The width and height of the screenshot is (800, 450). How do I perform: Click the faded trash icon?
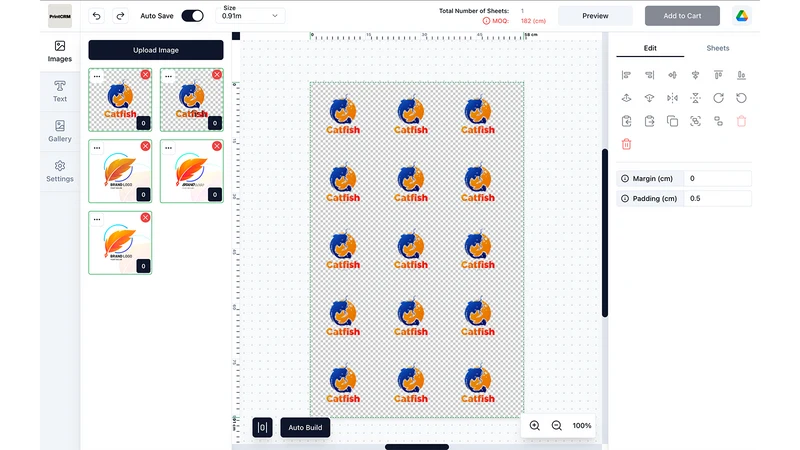click(741, 121)
